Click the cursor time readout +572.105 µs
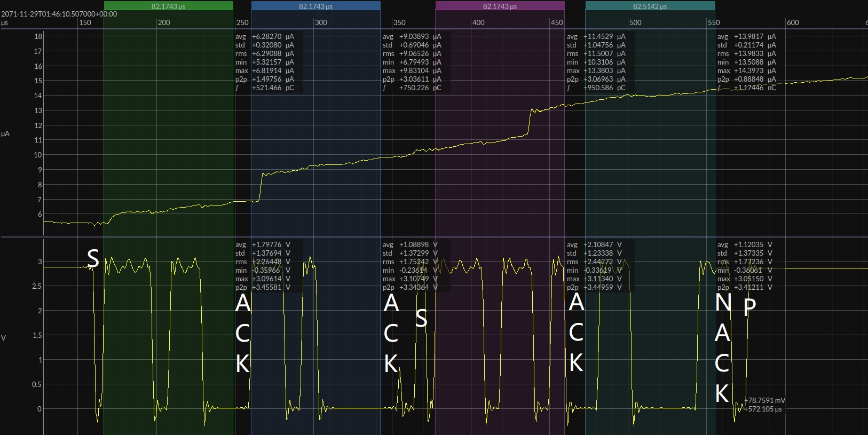The image size is (868, 435). 763,409
